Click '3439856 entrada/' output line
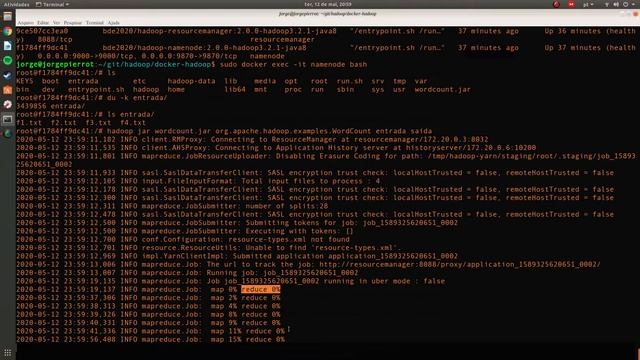The image size is (640, 360). (51, 106)
